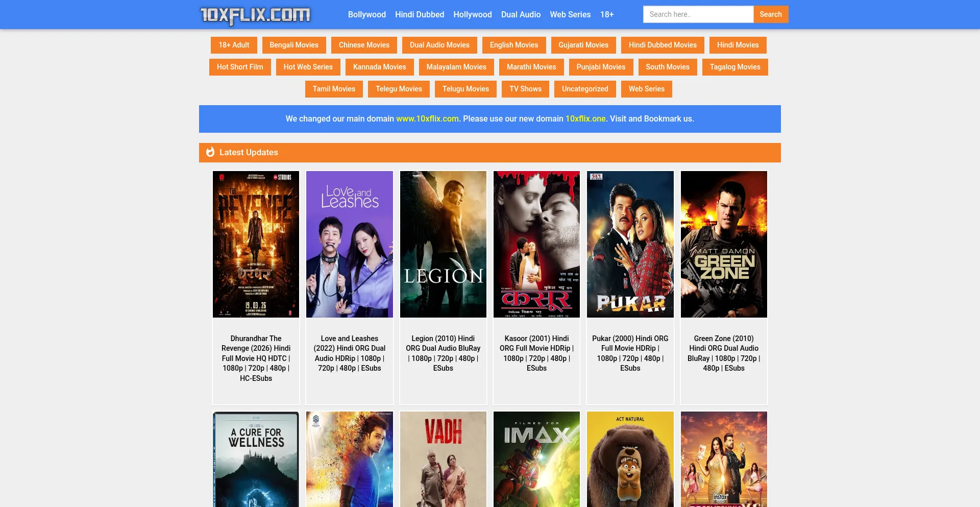Open the Kasoor movie poster

[x=536, y=244]
